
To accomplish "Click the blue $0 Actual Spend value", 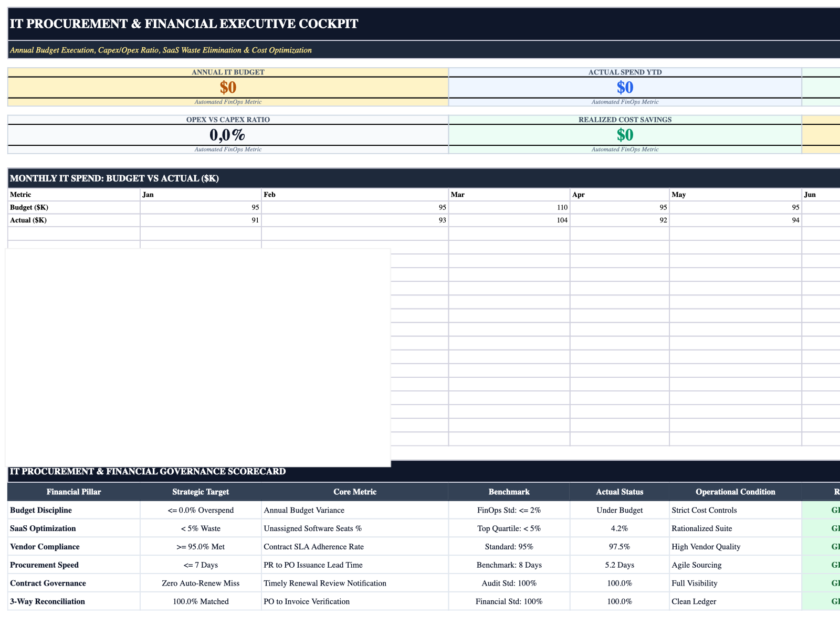I will 625,87.
